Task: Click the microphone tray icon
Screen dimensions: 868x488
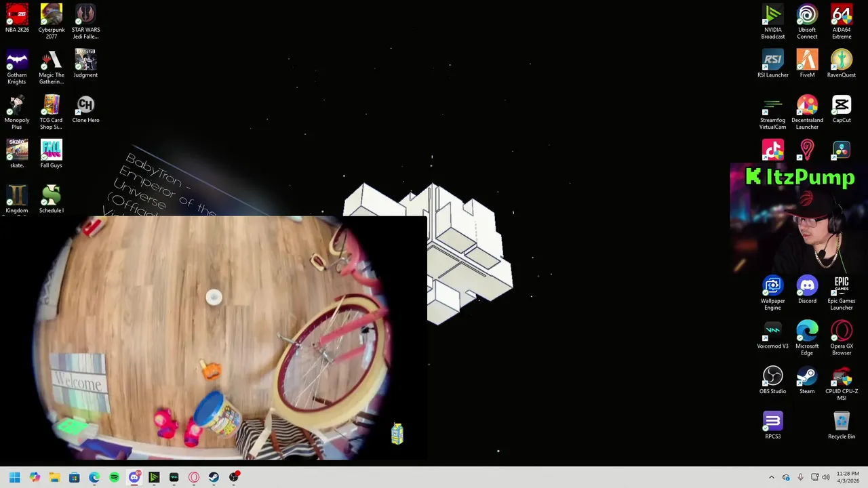Action: click(800, 477)
